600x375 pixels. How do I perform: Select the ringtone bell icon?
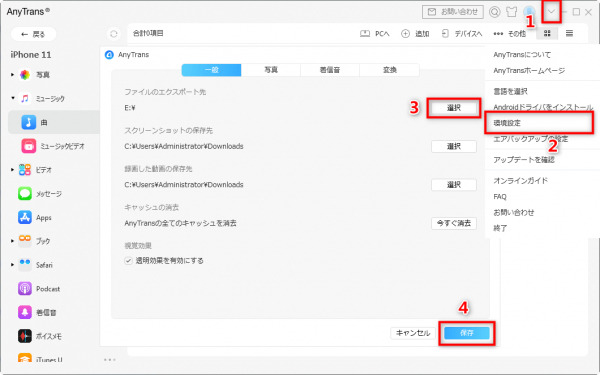pos(25,312)
